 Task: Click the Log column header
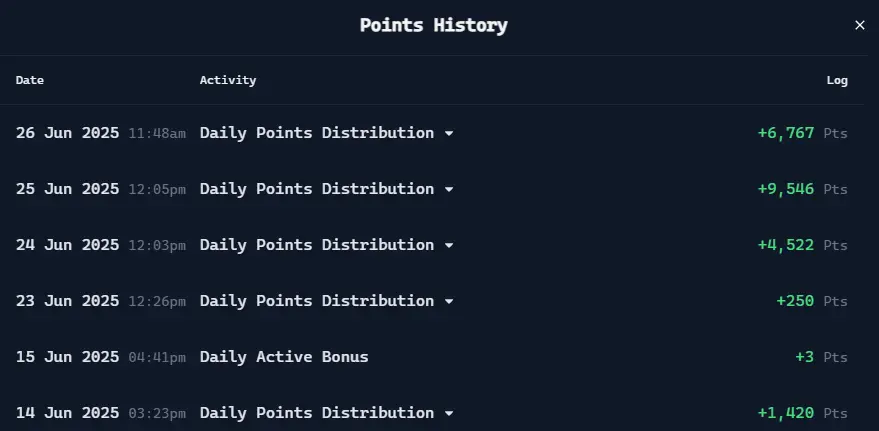(837, 80)
